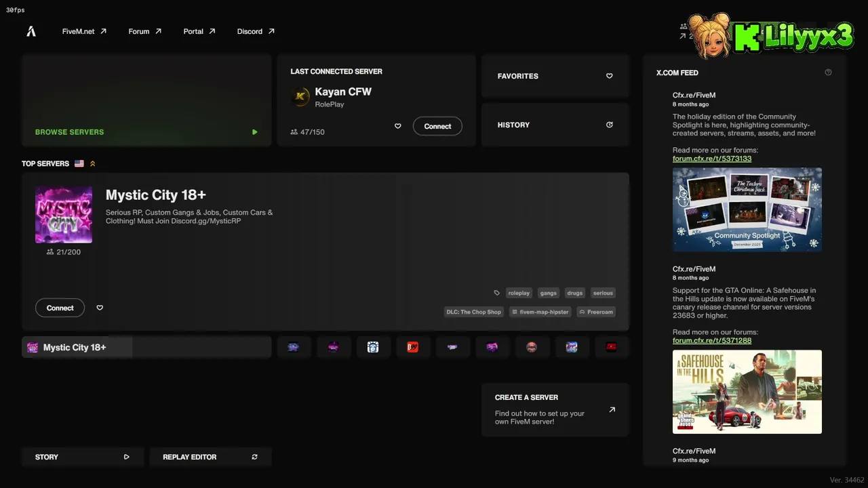The width and height of the screenshot is (868, 488).
Task: Click the Ver. 34462 version label
Action: point(847,480)
